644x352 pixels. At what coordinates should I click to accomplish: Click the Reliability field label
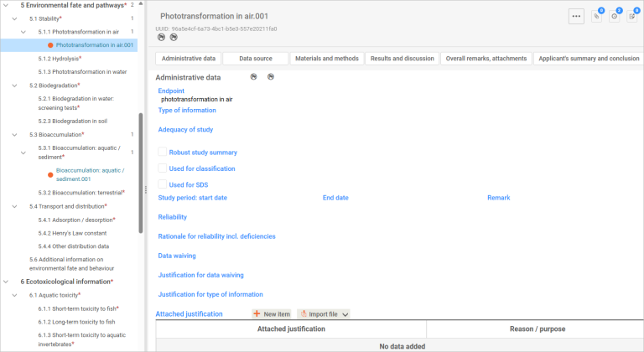[x=173, y=217]
